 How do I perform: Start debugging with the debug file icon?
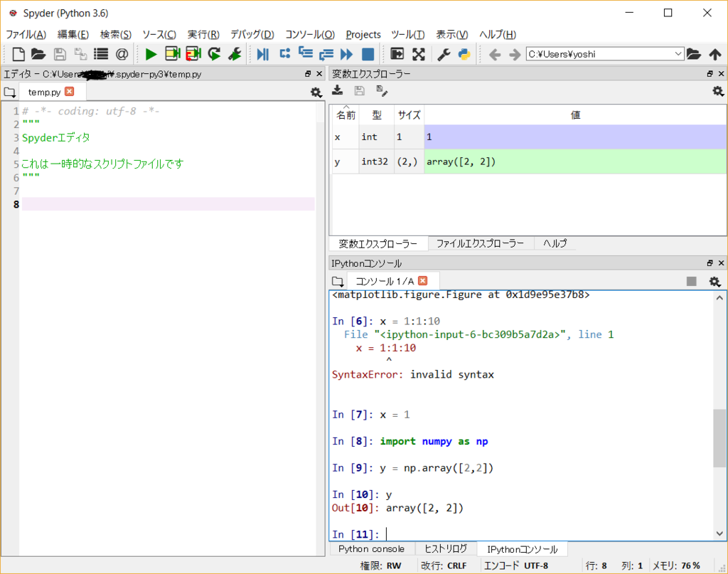(262, 54)
